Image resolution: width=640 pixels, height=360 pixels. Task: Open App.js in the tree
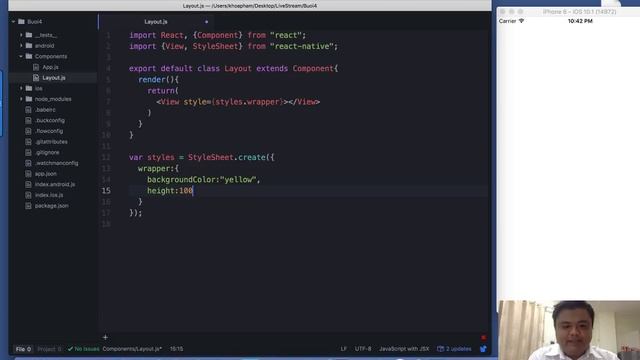tap(51, 67)
